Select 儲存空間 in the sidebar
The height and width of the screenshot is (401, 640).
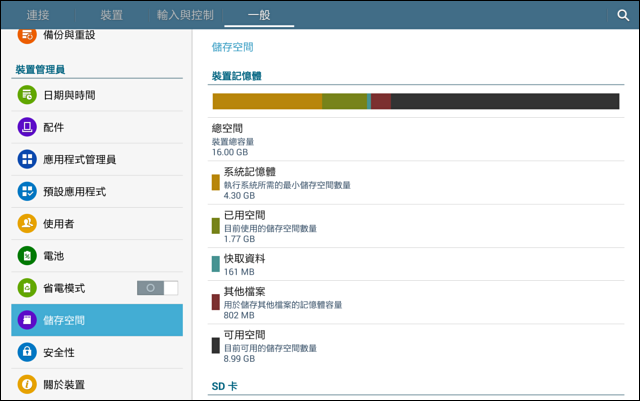coord(97,320)
